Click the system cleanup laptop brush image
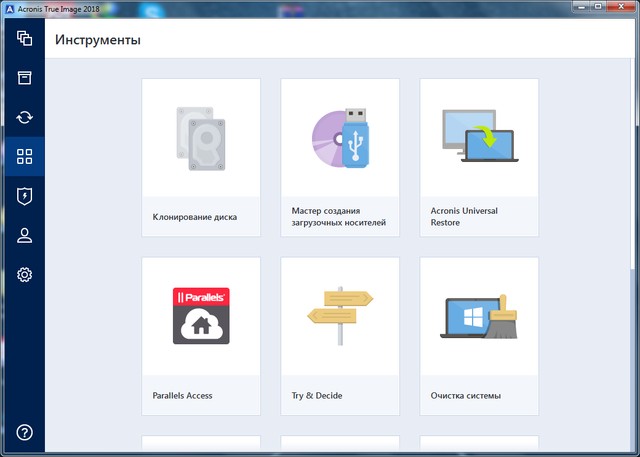Screen dimensions: 640x457 coord(479,316)
